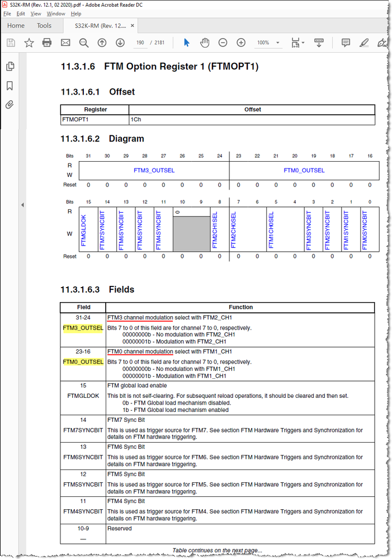This screenshot has height=559, width=392.
Task: Click FTM0_OUTSEL label in bit diagram
Action: (x=304, y=171)
